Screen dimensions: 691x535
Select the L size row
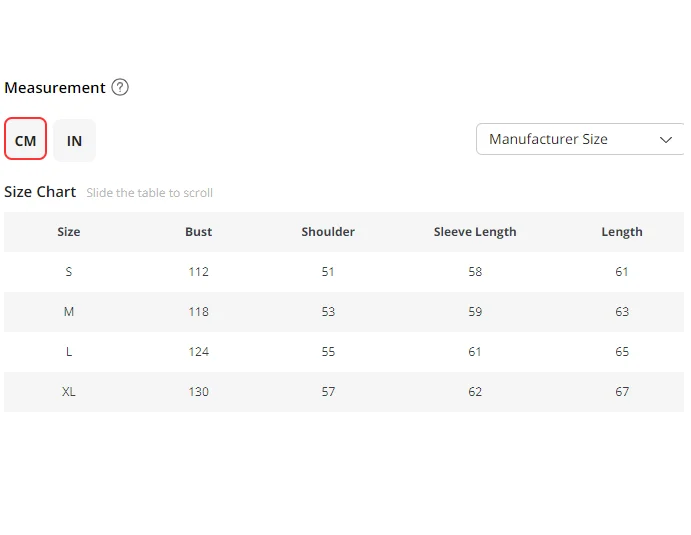[x=69, y=352]
